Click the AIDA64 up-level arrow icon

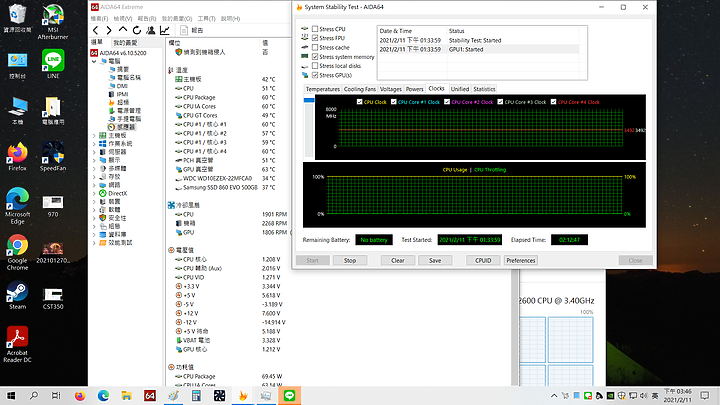coord(123,30)
